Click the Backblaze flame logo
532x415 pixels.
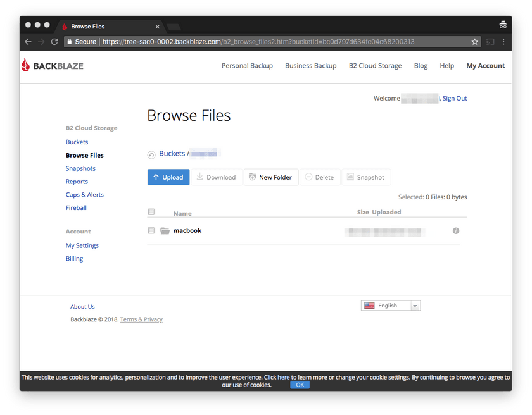(26, 65)
